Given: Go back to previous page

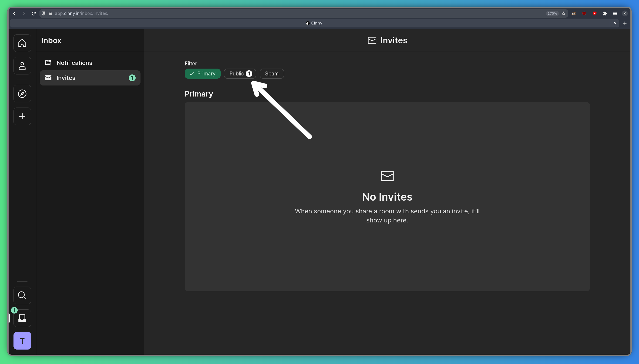Looking at the screenshot, I should click(x=14, y=13).
